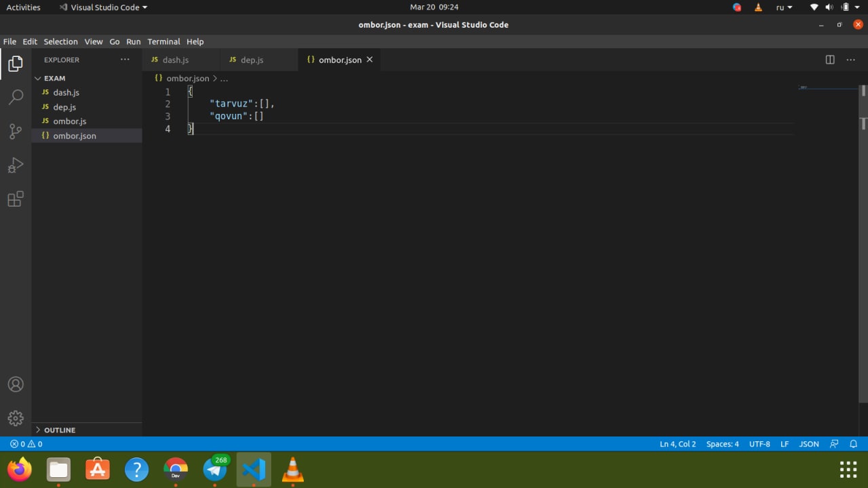Open Telegram from the dock
Screen dimensions: 868x488
pos(215,469)
